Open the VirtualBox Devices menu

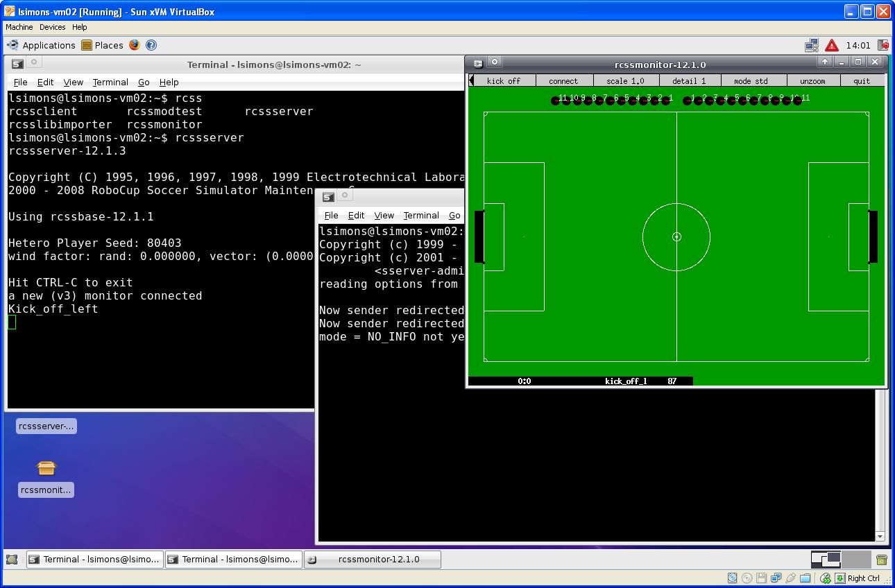tap(52, 27)
